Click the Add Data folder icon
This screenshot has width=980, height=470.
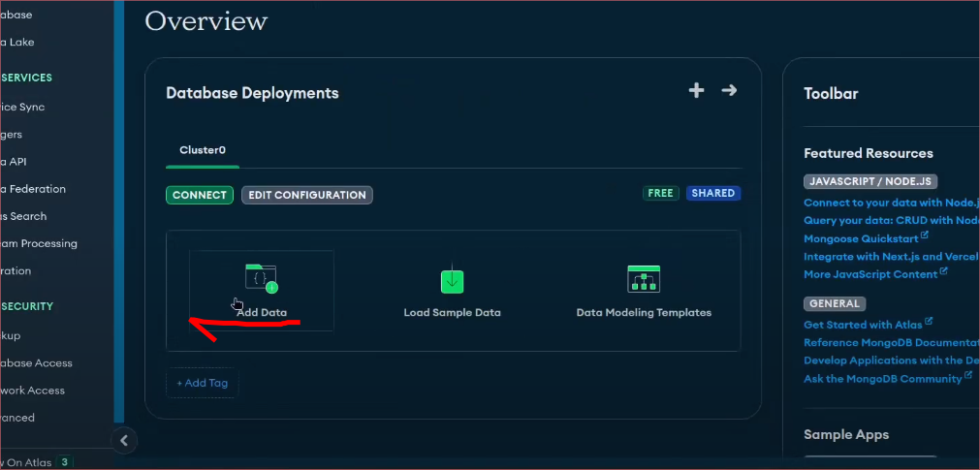[x=261, y=279]
